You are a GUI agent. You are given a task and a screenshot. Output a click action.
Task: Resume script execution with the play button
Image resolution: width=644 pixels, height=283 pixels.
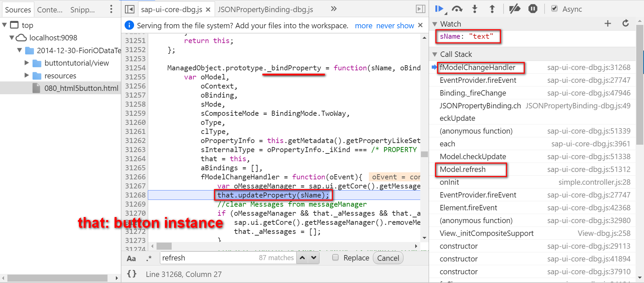click(x=440, y=9)
